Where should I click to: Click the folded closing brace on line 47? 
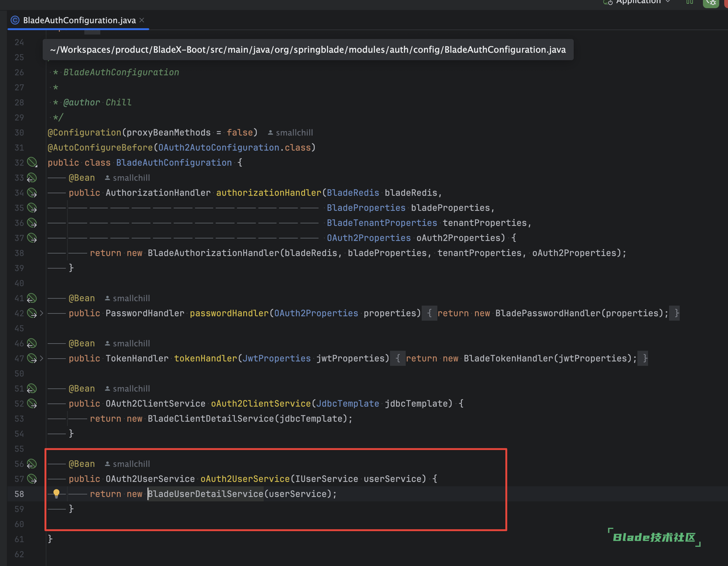pyautogui.click(x=643, y=359)
